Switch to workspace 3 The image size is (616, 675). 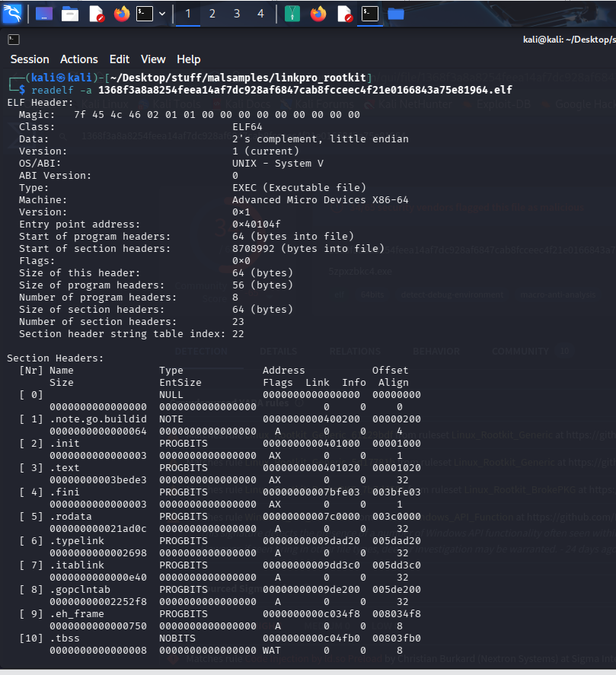pyautogui.click(x=237, y=14)
